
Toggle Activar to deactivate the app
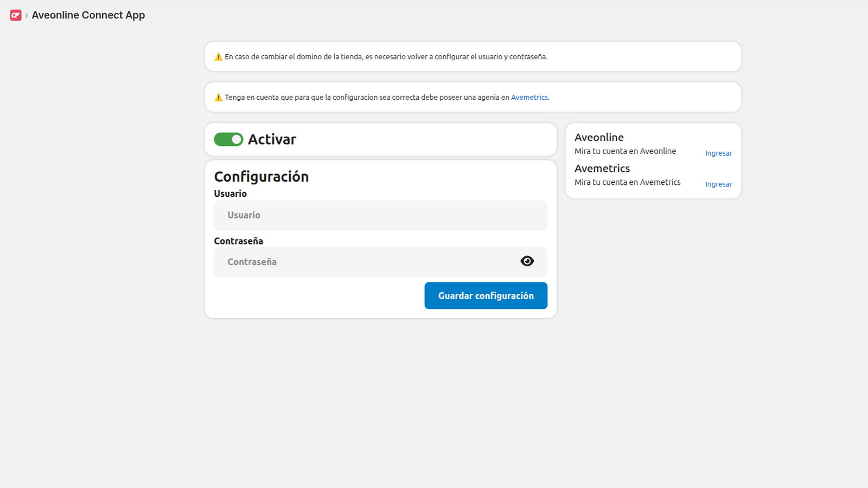point(228,139)
